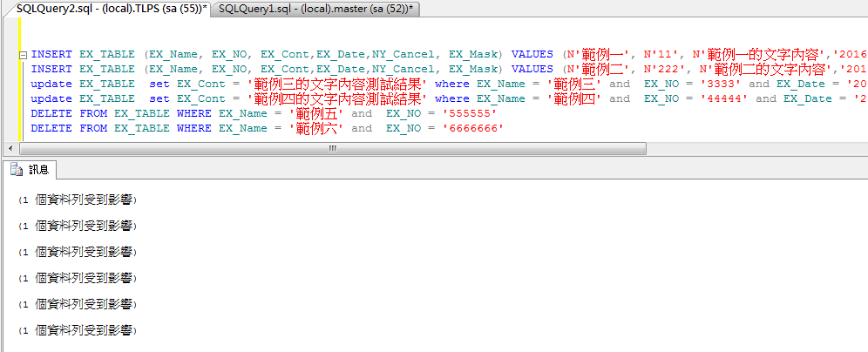
Task: Click '範例四的文字內容測試結果' string
Action: click(337, 99)
